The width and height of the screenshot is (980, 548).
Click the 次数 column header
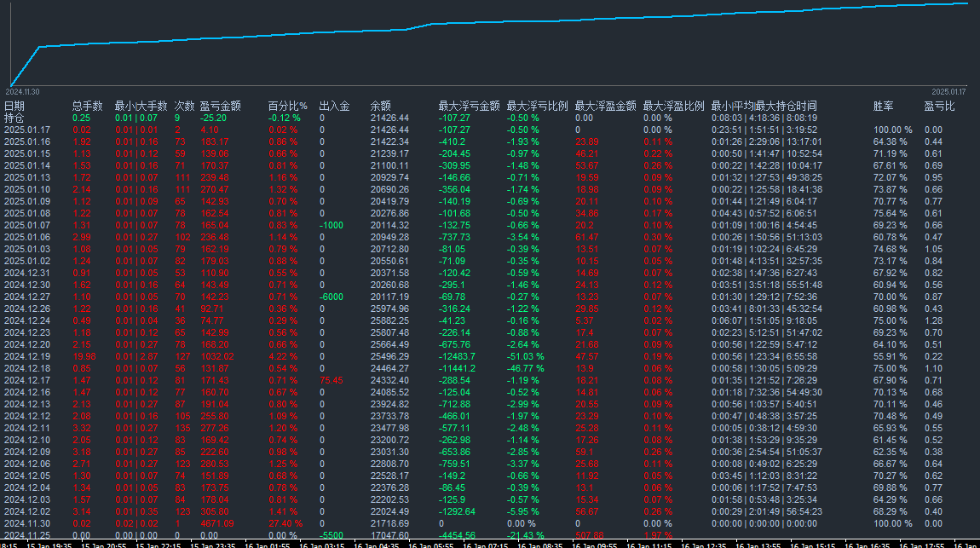pos(184,106)
